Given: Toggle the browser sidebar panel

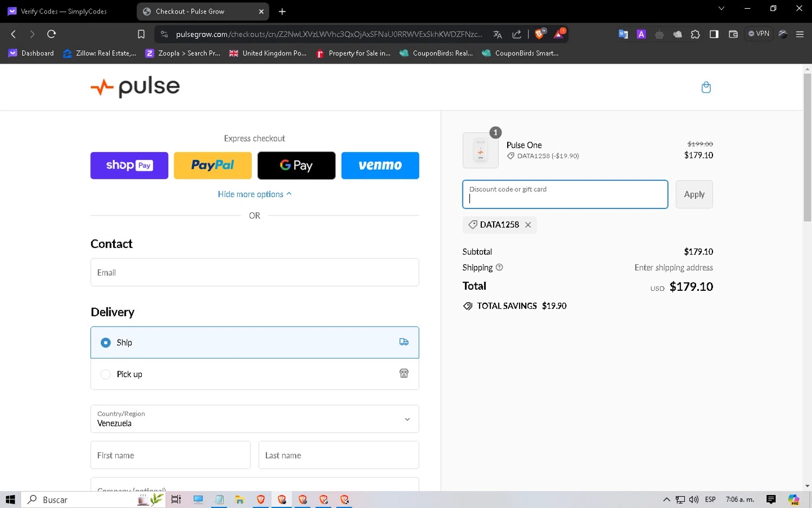Looking at the screenshot, I should coord(714,34).
